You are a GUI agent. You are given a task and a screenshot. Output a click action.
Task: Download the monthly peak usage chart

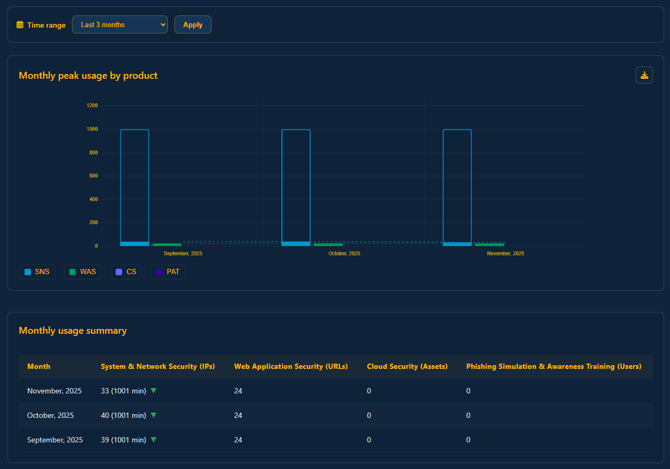click(x=644, y=75)
